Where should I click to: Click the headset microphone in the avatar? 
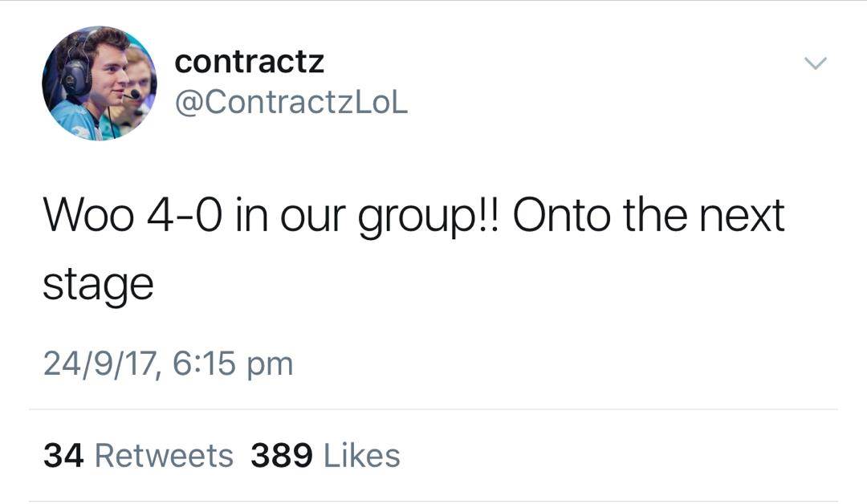(131, 95)
